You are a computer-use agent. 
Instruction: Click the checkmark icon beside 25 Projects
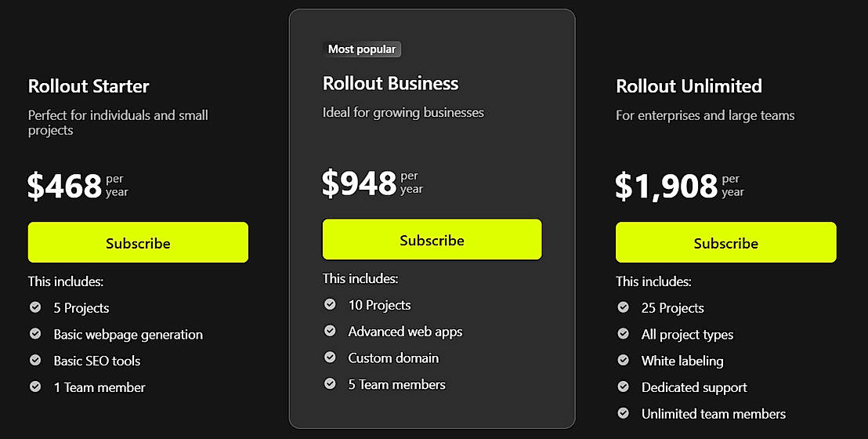tap(624, 307)
